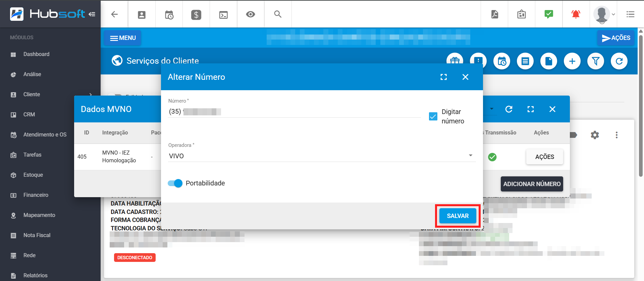Open the Operadora dropdown showing VIVO

(x=321, y=156)
